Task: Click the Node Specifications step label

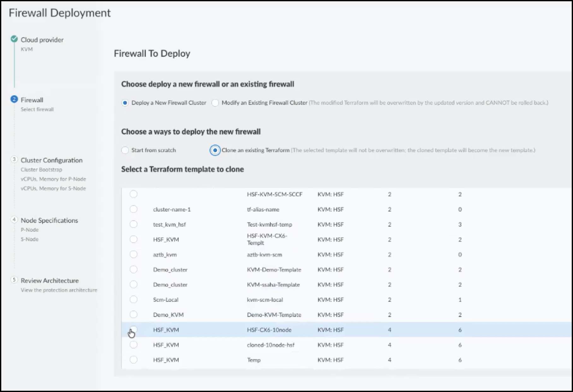Action: 49,220
